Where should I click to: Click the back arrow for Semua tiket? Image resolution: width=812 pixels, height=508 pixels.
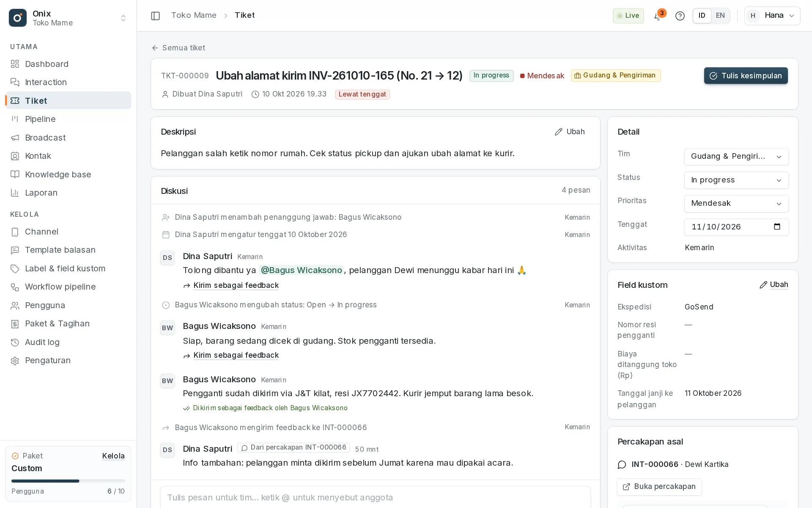[155, 48]
